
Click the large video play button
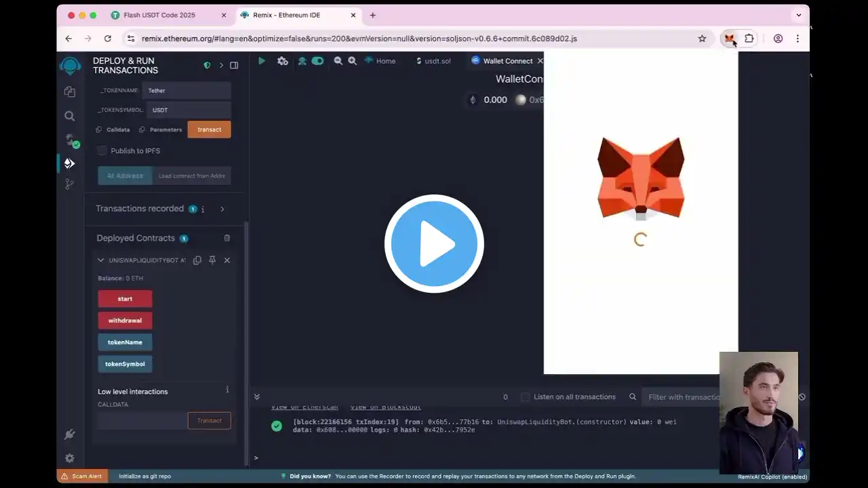(434, 243)
